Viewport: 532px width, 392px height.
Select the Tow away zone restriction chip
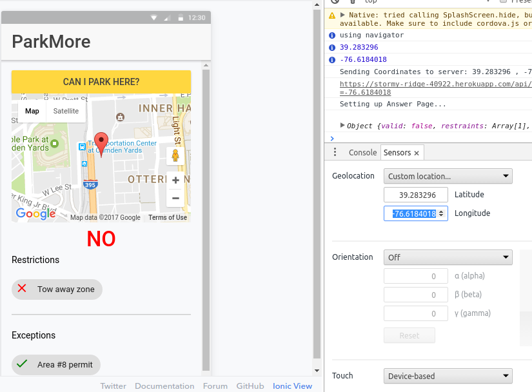point(57,289)
